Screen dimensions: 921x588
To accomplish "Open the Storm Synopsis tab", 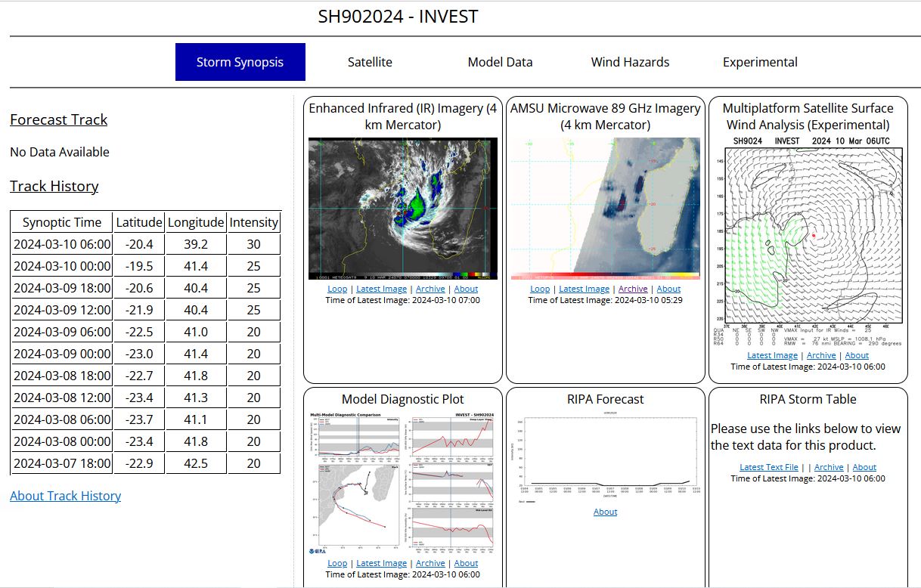I will pos(240,62).
